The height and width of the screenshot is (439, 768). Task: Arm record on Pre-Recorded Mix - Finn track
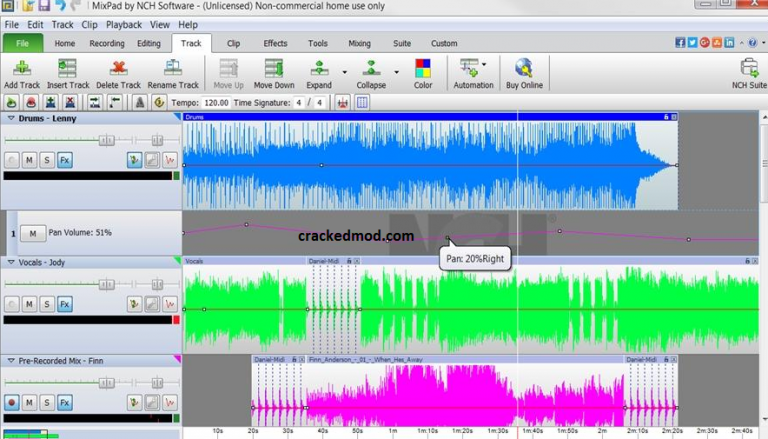[12, 403]
